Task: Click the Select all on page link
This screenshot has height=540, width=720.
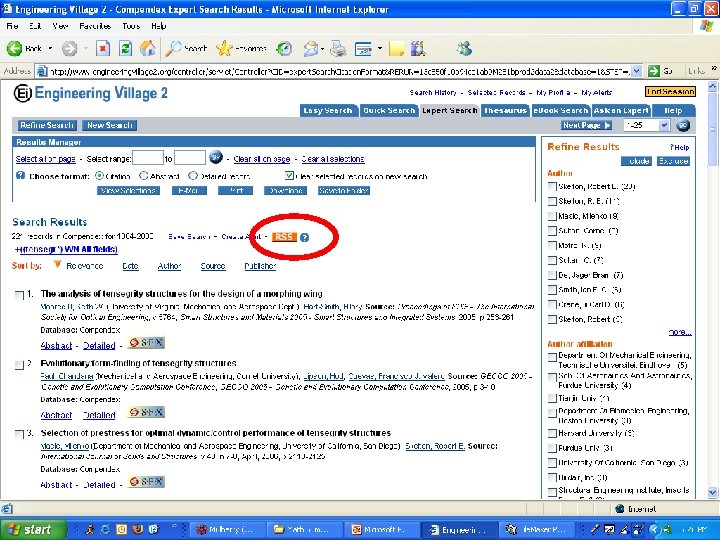Action: 45,159
